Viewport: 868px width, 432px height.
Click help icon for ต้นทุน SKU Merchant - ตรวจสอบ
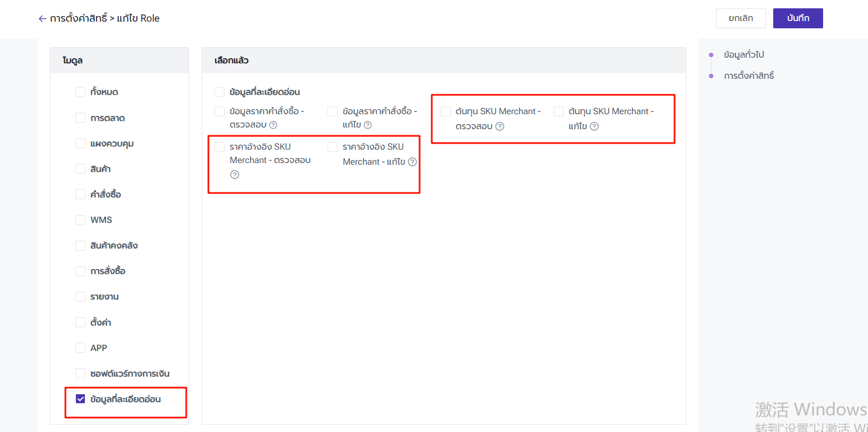click(x=499, y=126)
